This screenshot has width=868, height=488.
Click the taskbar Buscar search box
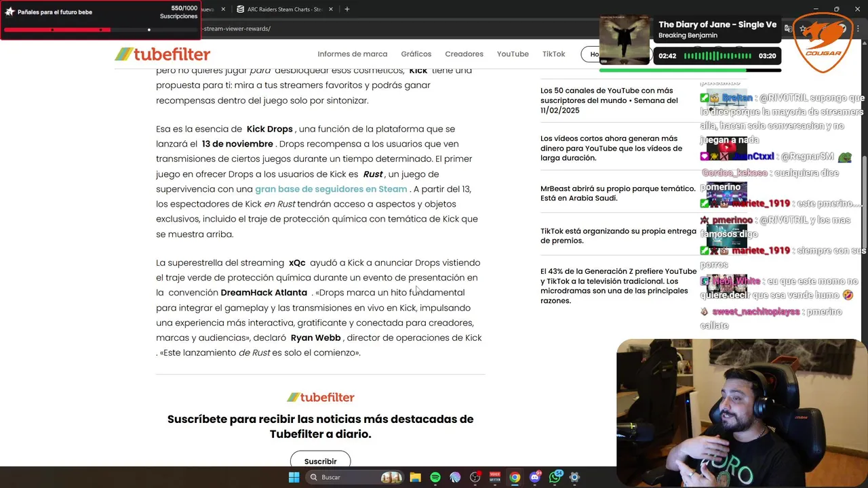tap(355, 477)
